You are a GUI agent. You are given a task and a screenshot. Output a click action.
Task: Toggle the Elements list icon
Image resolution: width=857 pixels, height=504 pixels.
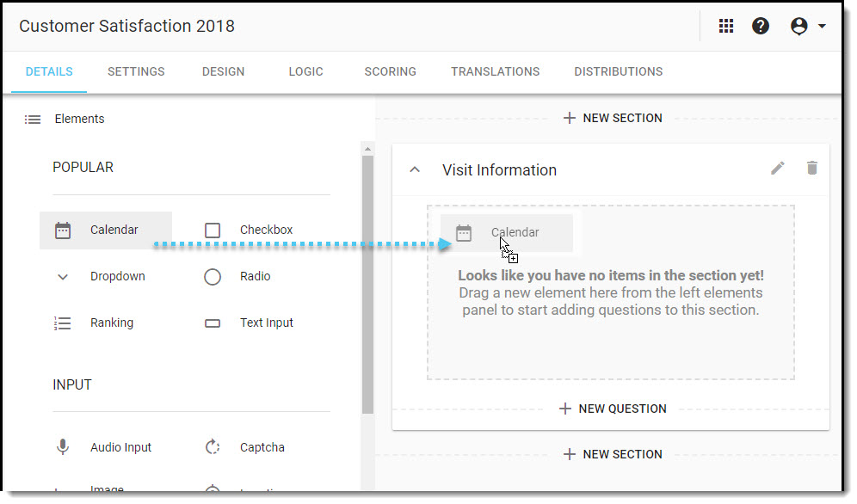pyautogui.click(x=32, y=119)
